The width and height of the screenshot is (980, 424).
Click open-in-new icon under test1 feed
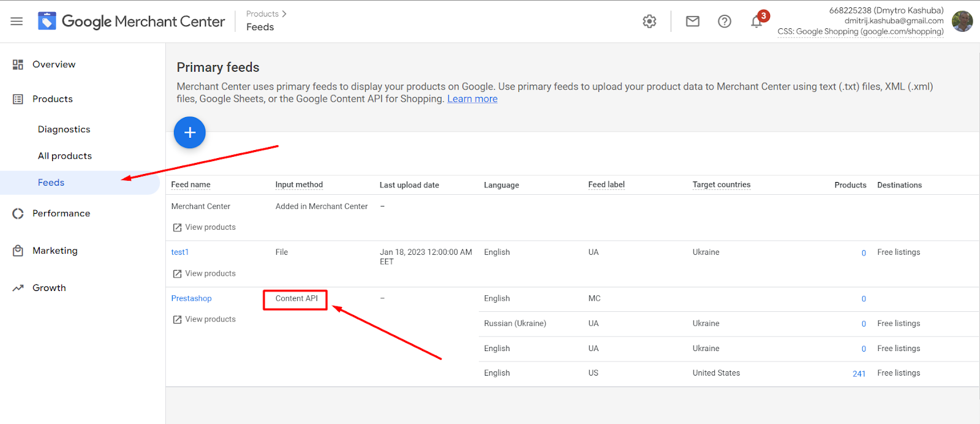click(x=177, y=274)
